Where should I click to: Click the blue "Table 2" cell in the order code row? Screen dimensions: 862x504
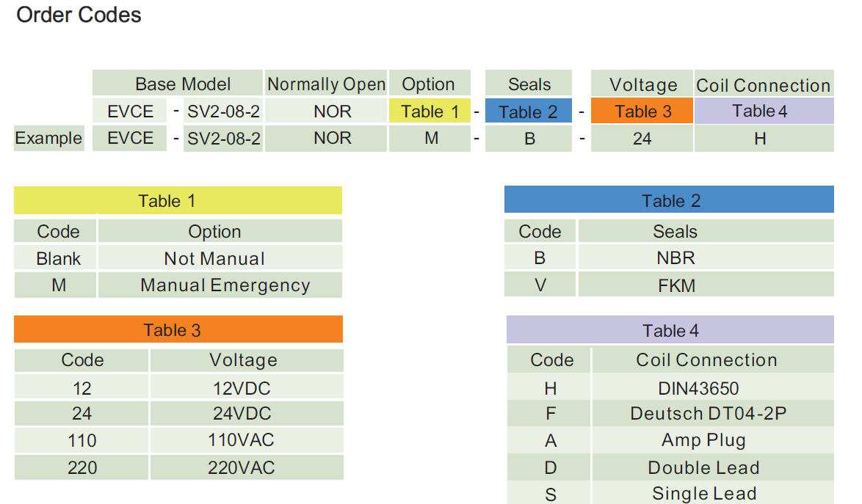(x=528, y=112)
